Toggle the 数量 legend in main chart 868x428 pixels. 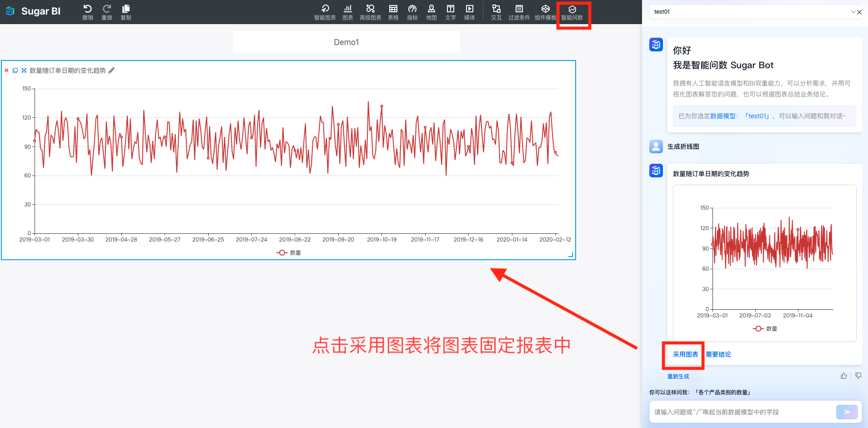click(x=289, y=253)
